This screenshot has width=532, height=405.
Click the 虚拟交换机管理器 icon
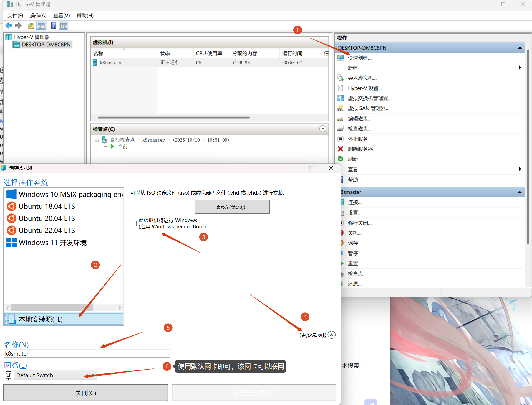pos(341,98)
